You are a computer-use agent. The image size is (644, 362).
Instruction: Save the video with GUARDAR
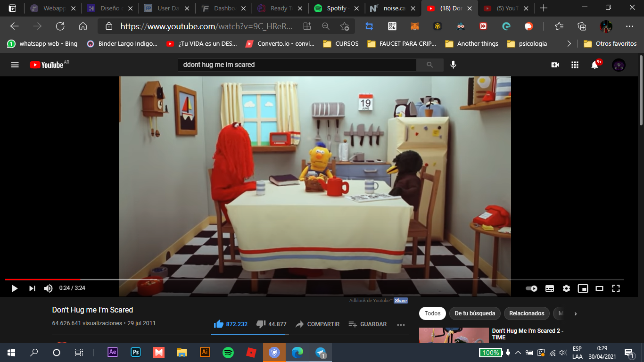(x=367, y=324)
